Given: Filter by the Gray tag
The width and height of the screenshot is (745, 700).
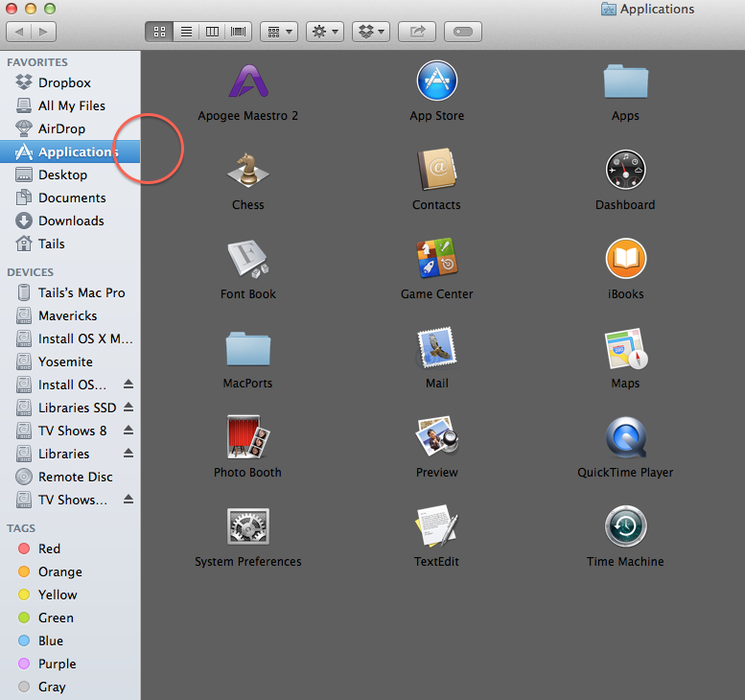Looking at the screenshot, I should point(70,687).
